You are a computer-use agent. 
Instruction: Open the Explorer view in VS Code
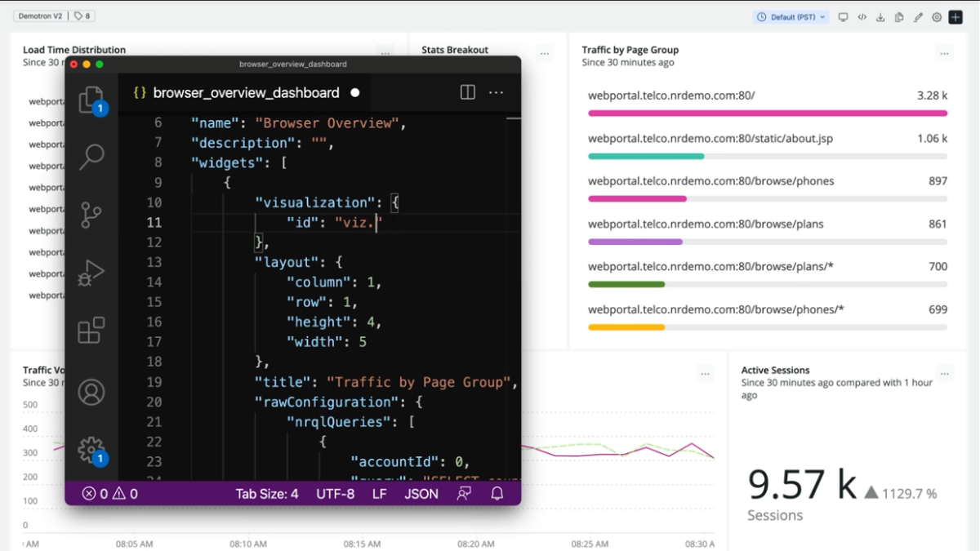(x=91, y=100)
